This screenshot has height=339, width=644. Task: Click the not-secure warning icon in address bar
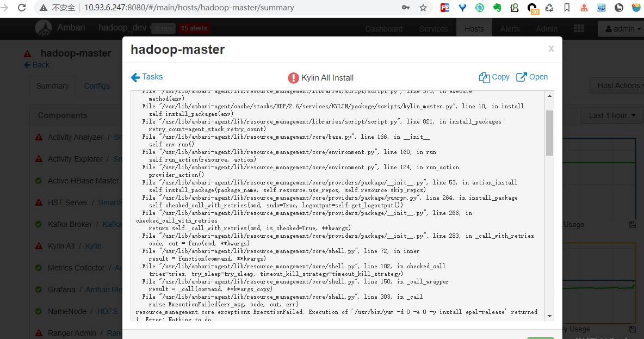pyautogui.click(x=43, y=8)
